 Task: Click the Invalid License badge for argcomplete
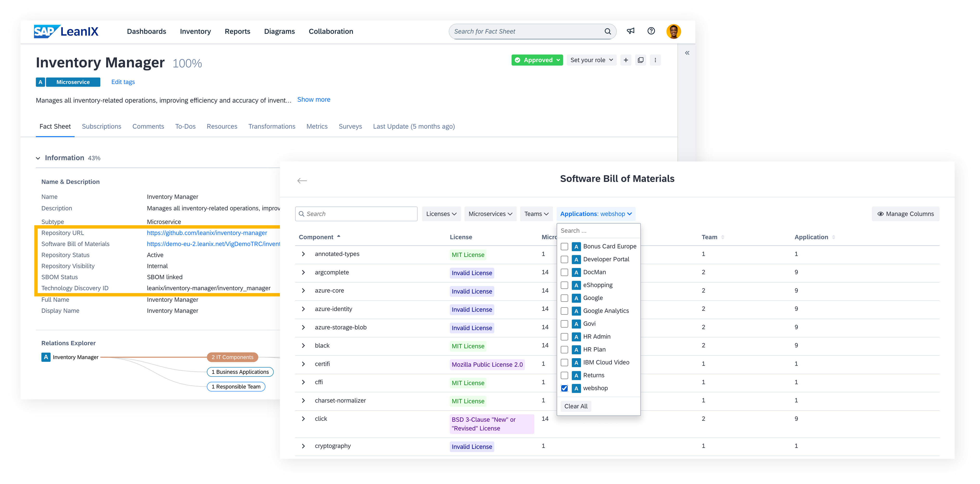point(472,273)
